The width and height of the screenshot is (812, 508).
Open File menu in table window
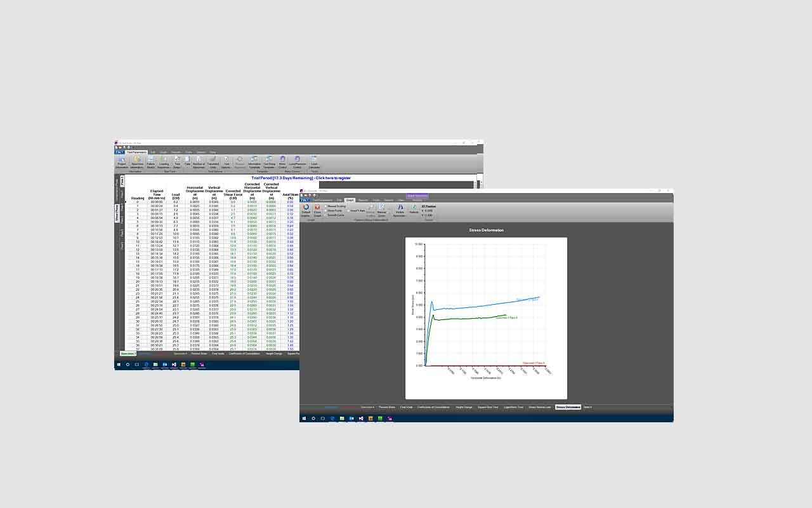click(120, 152)
